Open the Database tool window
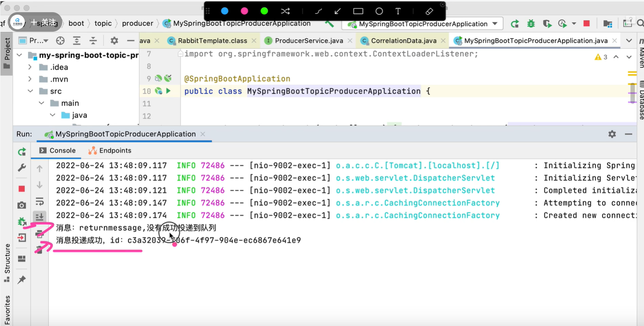The image size is (644, 326). point(641,100)
